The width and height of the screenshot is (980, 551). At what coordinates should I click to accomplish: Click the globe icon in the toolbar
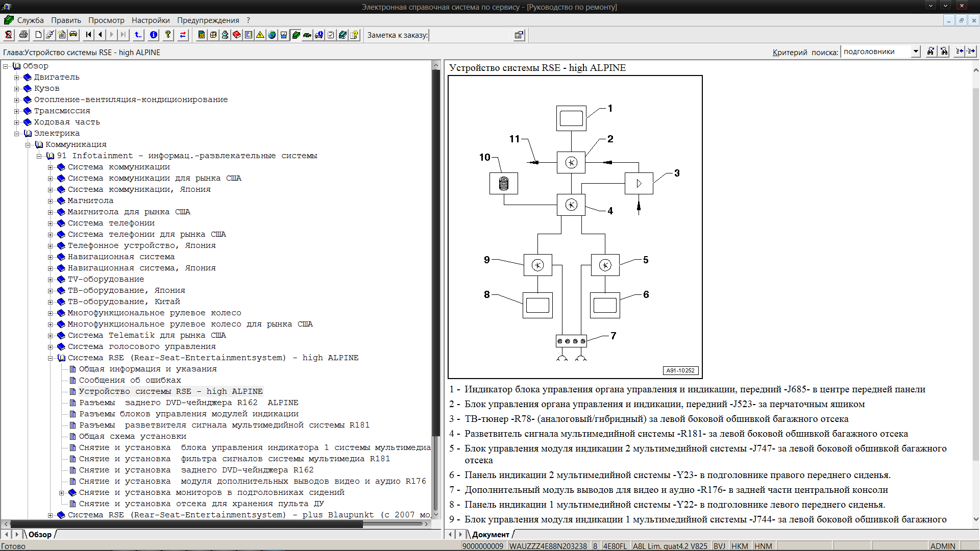point(272,35)
